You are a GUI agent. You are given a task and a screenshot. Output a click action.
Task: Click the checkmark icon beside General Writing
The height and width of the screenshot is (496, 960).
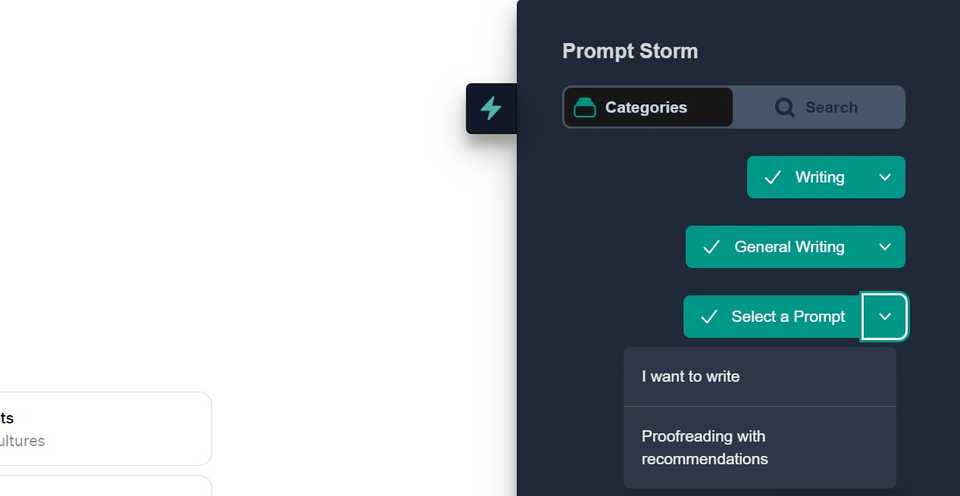tap(711, 247)
